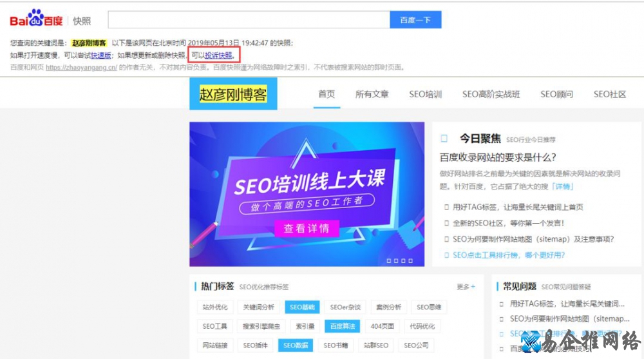The height and width of the screenshot is (359, 644).
Task: Click the SEO培训线上大课 banner image
Action: [307, 194]
